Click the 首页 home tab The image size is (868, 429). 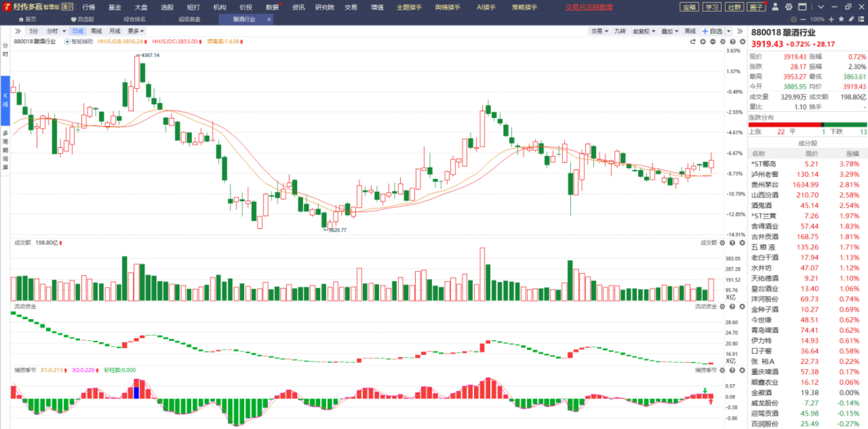(27, 19)
